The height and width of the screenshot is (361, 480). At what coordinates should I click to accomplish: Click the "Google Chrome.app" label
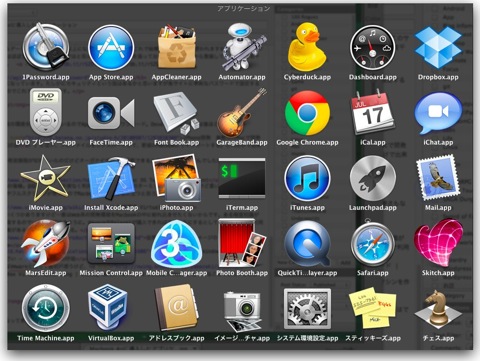[307, 143]
